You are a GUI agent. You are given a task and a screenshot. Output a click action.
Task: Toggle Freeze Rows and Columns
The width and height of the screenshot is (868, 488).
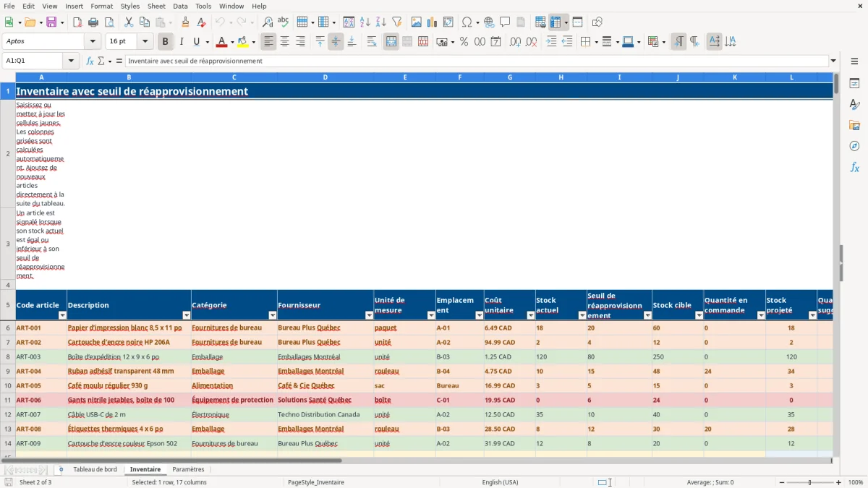tap(556, 22)
